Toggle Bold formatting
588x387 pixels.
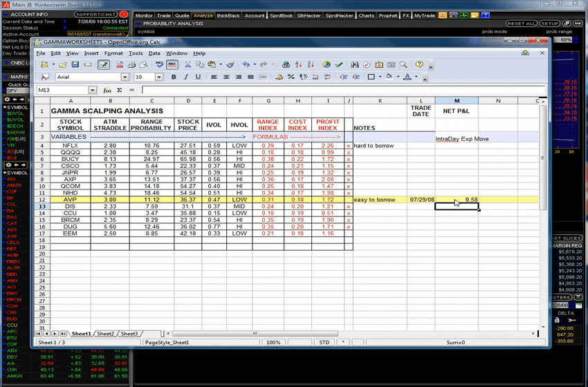[x=174, y=77]
